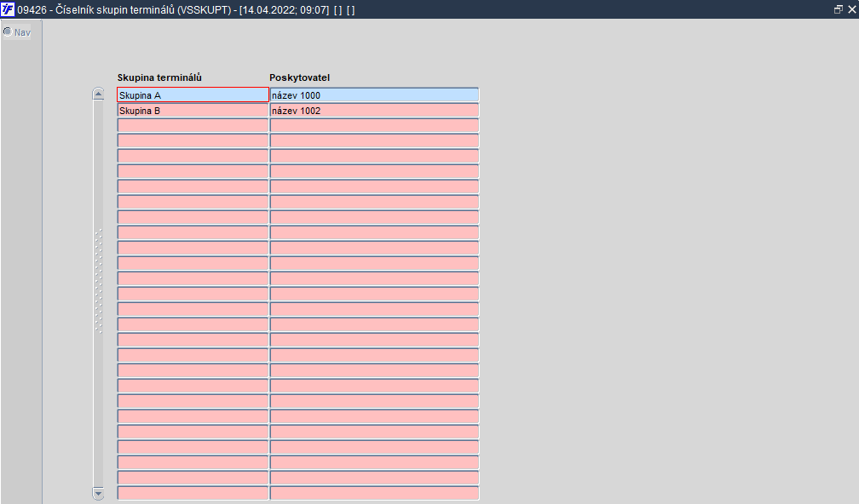
Task: Select the Skupina A field
Action: 193,94
